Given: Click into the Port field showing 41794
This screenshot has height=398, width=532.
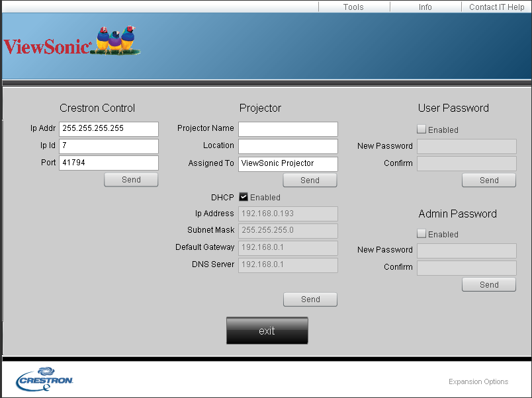Looking at the screenshot, I should 109,163.
